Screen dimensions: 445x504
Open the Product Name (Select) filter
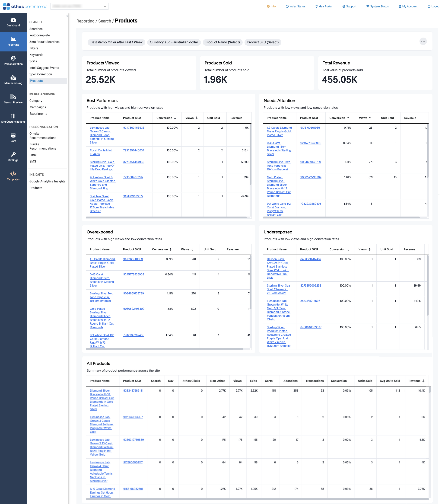[x=222, y=42]
